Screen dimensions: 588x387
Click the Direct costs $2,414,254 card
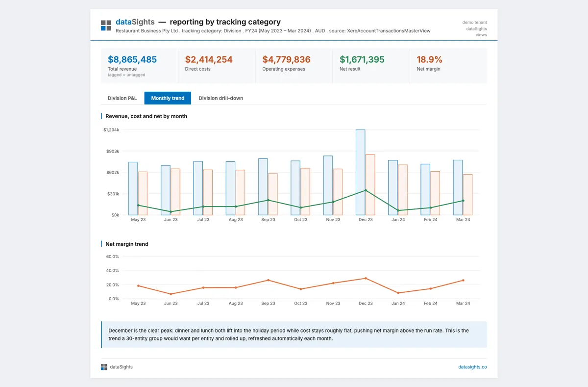tap(217, 66)
